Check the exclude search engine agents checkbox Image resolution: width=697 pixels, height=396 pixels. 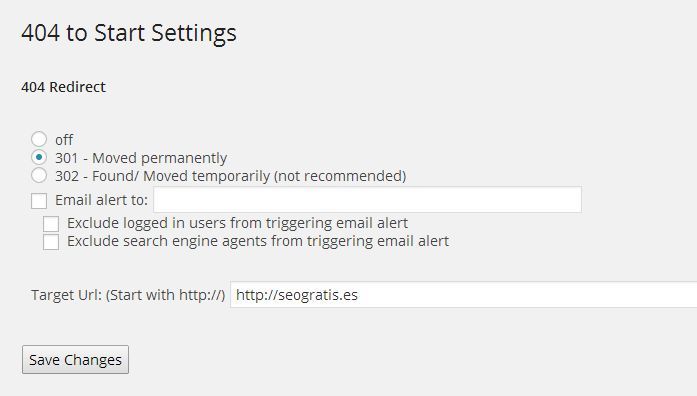[x=51, y=242]
